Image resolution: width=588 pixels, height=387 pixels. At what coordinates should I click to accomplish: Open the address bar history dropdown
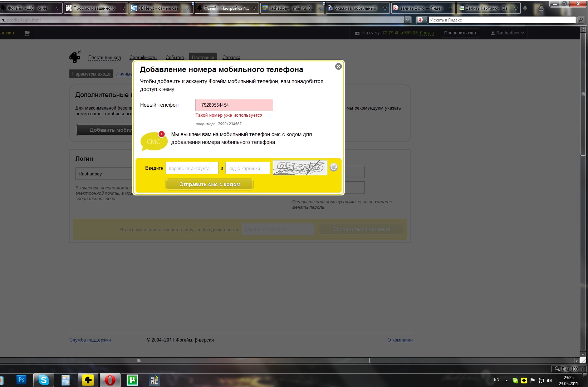coord(407,20)
